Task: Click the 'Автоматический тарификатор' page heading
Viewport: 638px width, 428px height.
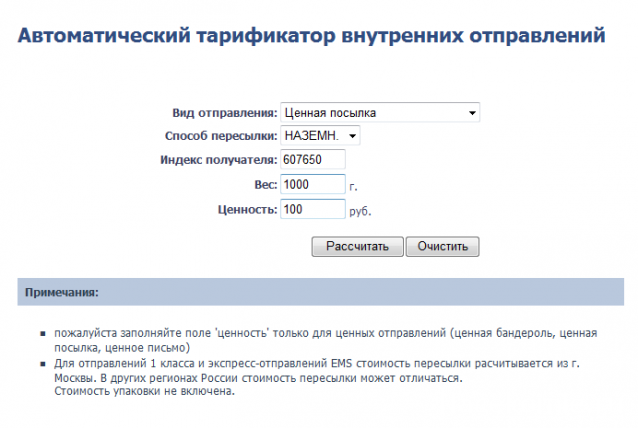Action: point(311,37)
